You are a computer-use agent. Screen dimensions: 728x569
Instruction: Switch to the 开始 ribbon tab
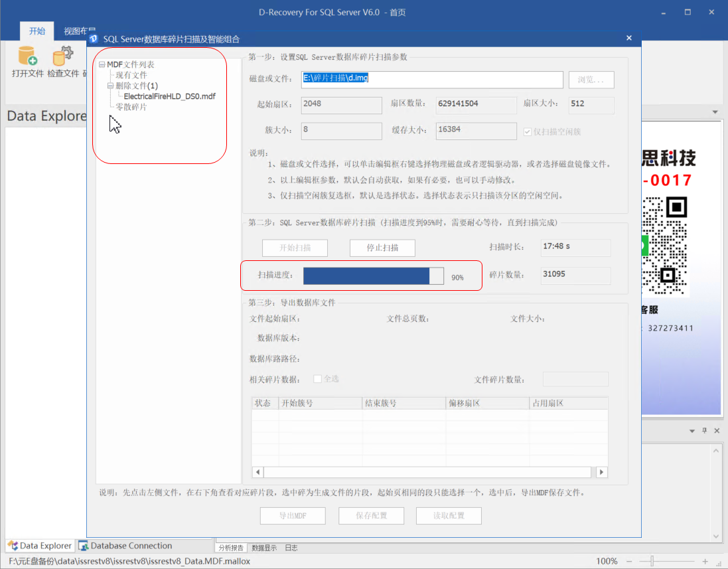pos(36,31)
